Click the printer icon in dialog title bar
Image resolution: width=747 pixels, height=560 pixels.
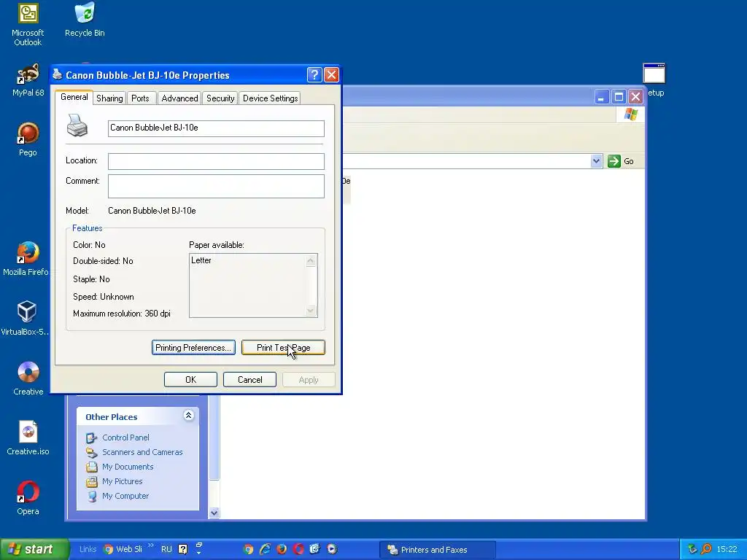pyautogui.click(x=58, y=74)
